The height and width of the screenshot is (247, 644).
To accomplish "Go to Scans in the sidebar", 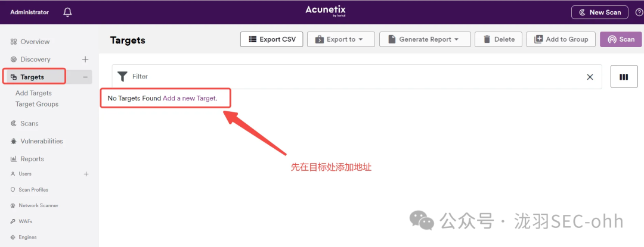I will (x=30, y=123).
